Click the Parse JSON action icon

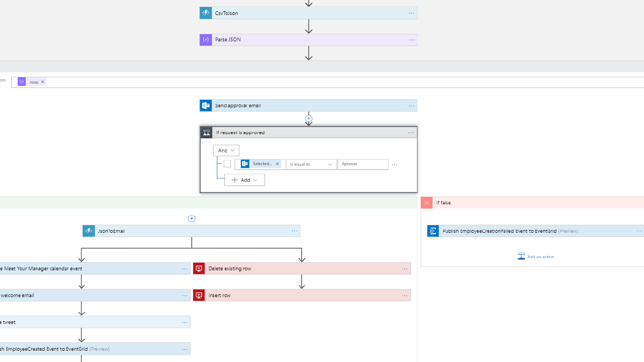click(206, 40)
